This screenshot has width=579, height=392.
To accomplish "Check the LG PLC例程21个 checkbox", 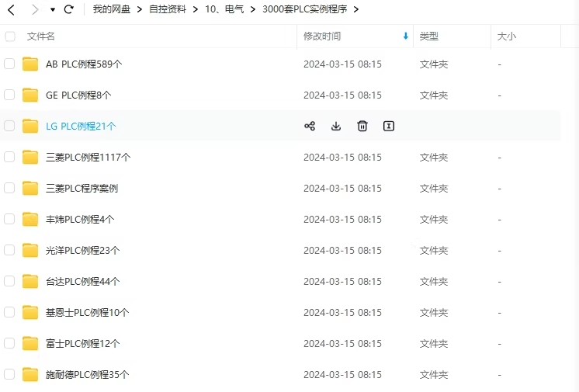I will pyautogui.click(x=9, y=126).
